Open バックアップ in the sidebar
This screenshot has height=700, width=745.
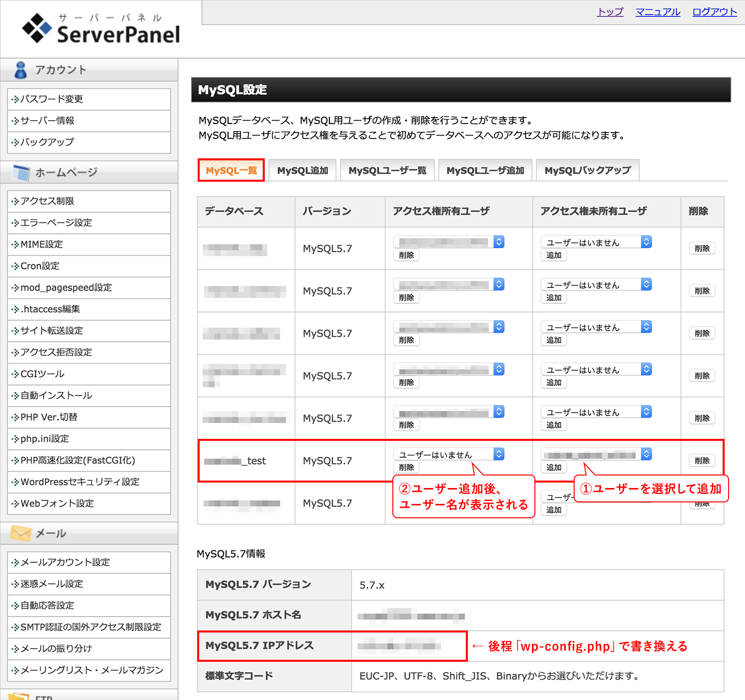[x=89, y=142]
